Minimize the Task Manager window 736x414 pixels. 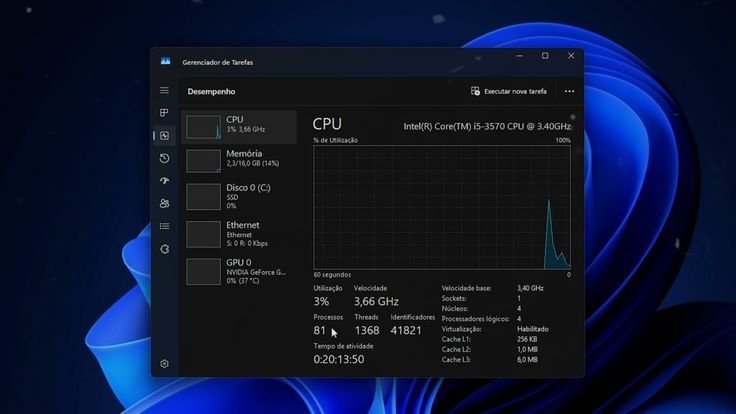point(520,56)
